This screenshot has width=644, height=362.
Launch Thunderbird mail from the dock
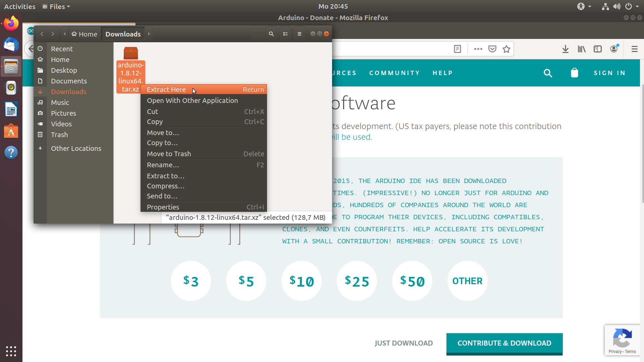[x=11, y=45]
